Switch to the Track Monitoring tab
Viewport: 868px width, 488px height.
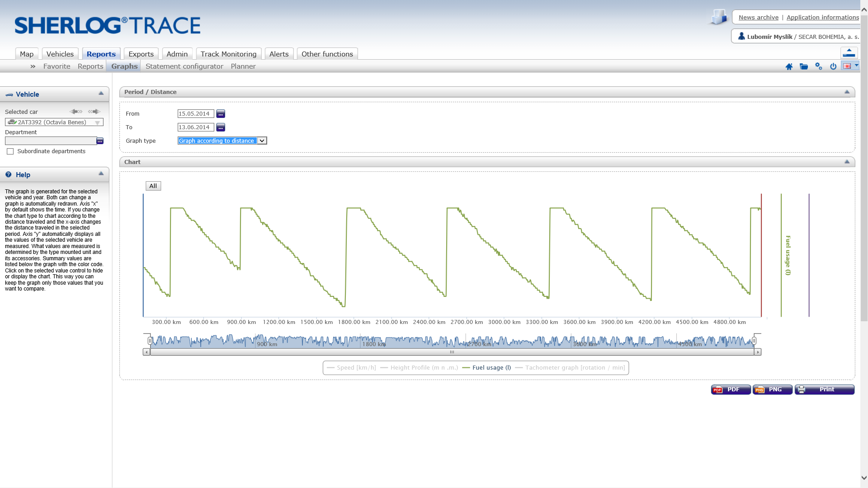click(228, 54)
